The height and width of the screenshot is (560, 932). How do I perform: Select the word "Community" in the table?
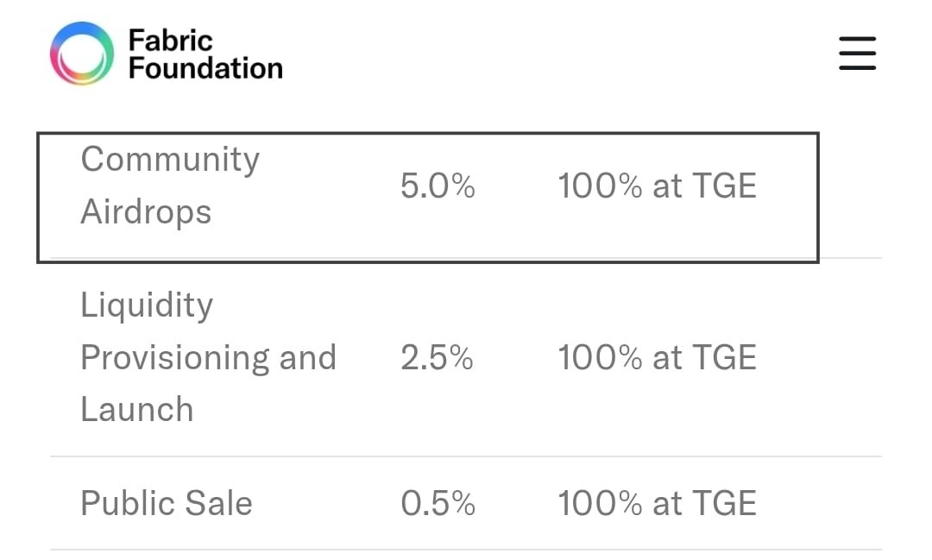[x=170, y=160]
